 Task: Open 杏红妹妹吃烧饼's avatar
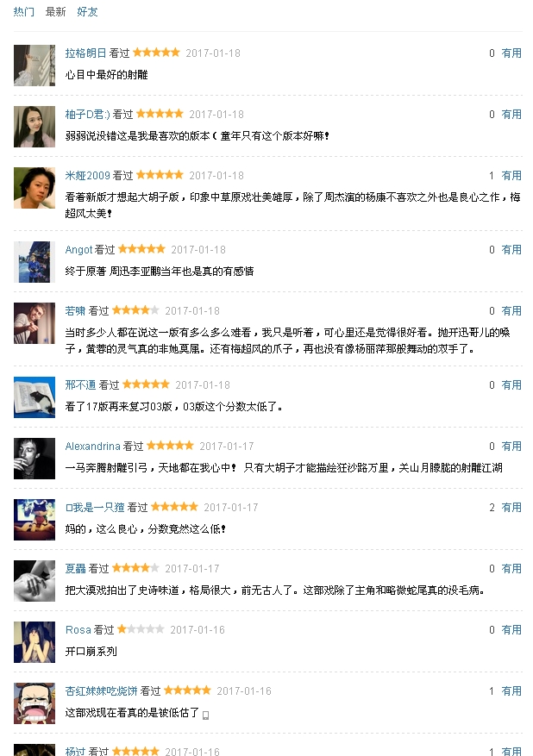pyautogui.click(x=34, y=703)
